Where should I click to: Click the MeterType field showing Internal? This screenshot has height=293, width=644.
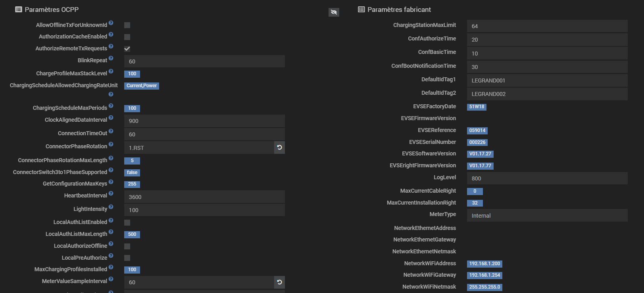point(547,216)
